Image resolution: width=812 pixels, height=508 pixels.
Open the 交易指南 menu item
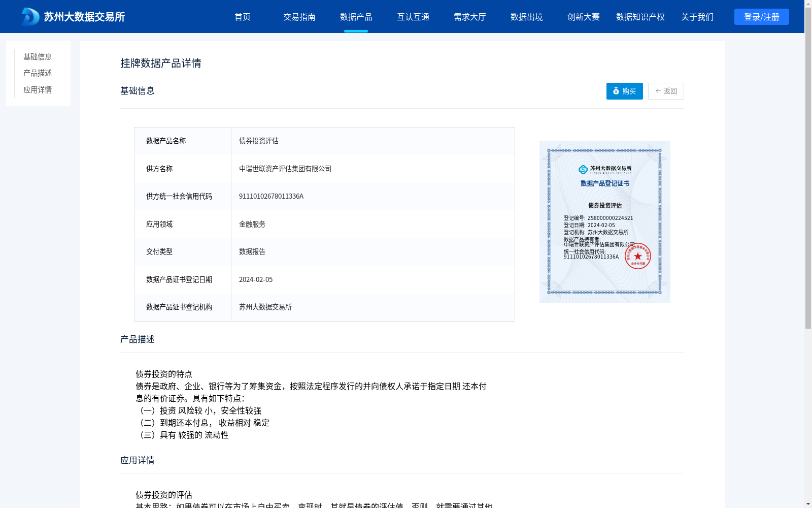tap(299, 17)
